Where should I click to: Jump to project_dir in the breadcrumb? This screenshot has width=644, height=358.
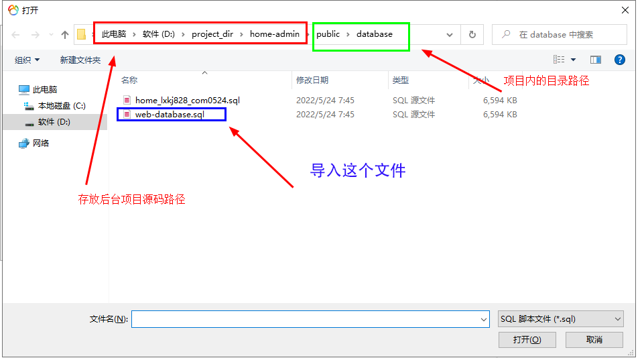212,34
